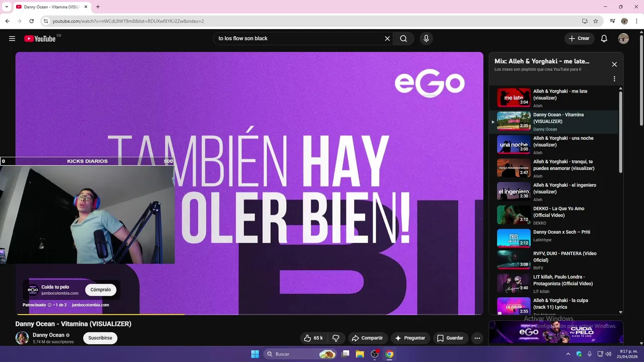Screen dimensions: 644x362
Task: Reload the page in Chrome
Action: point(31,21)
